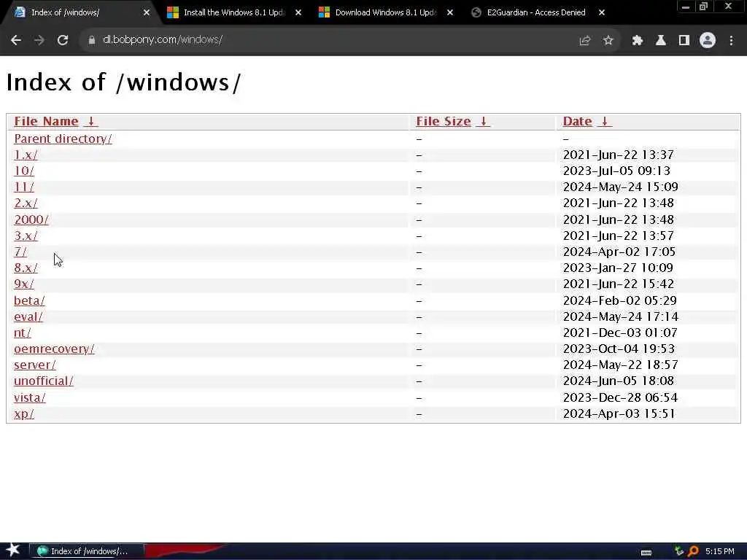Open the beta/ folder

click(29, 300)
